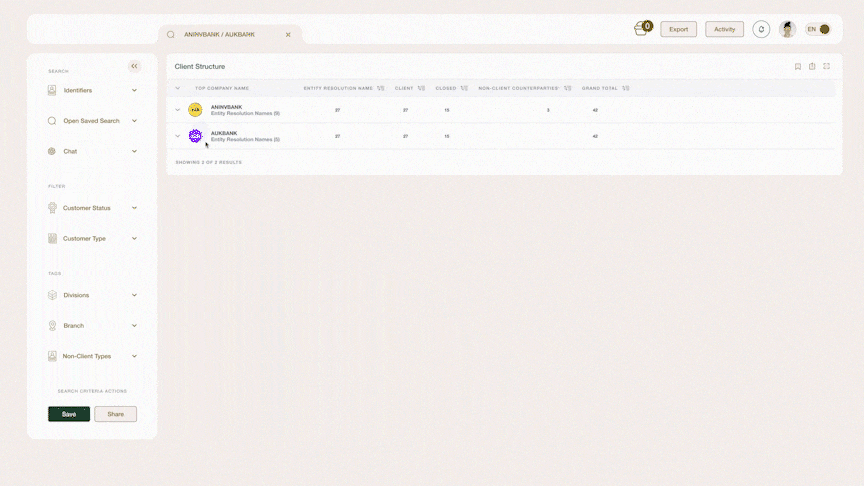
Task: Click ANINVBANK Grand Total value 42
Action: click(x=595, y=110)
